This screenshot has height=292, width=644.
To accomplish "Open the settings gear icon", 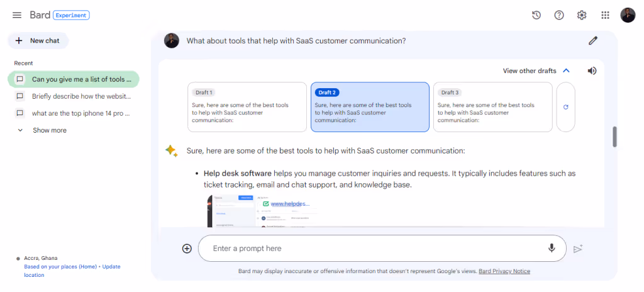I will pyautogui.click(x=582, y=15).
